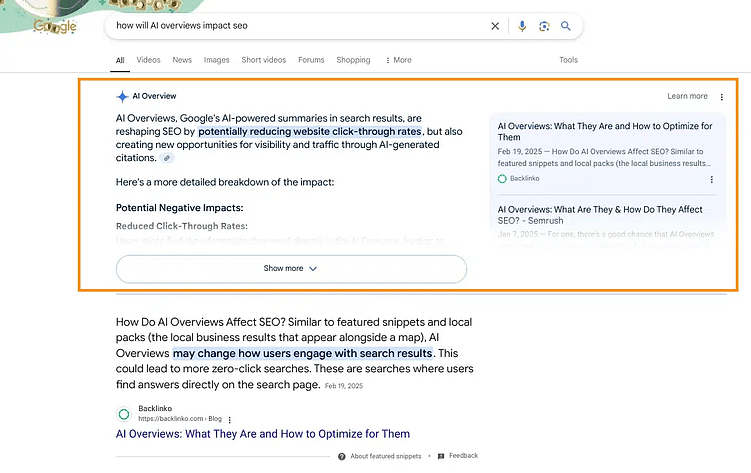Screen dimensions: 751x473
Task: Switch to the Images tab
Action: click(216, 60)
